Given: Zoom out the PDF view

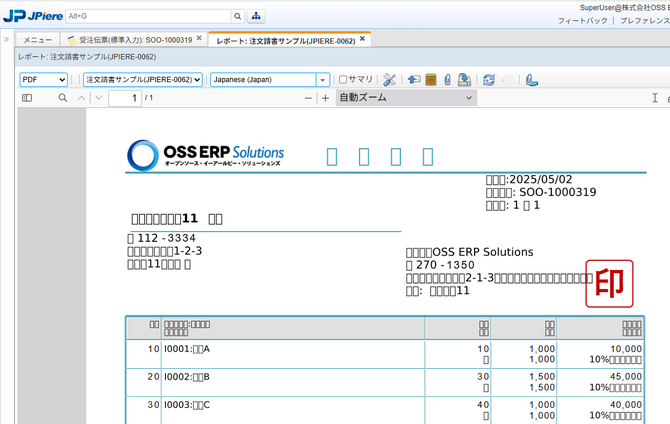Looking at the screenshot, I should [x=308, y=98].
